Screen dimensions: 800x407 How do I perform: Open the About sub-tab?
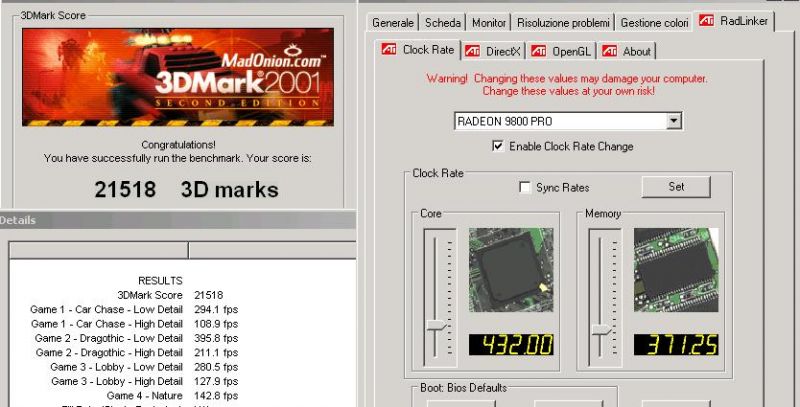627,52
